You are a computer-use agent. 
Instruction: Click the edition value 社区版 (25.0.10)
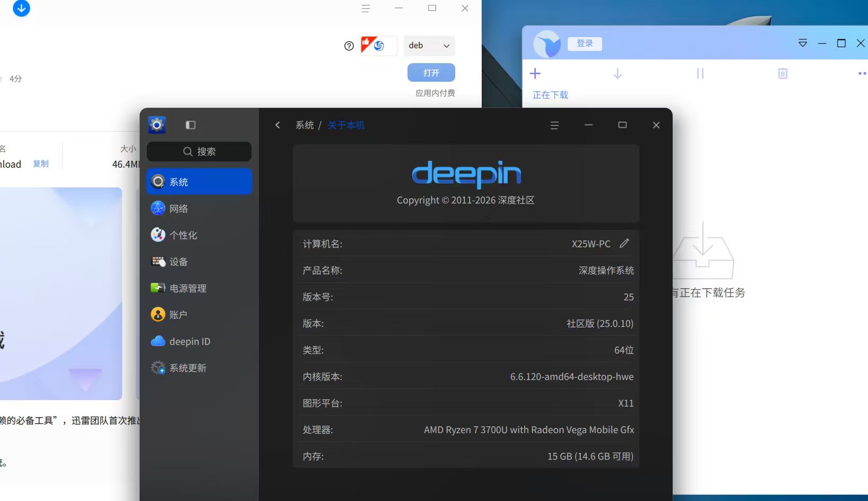tap(600, 323)
